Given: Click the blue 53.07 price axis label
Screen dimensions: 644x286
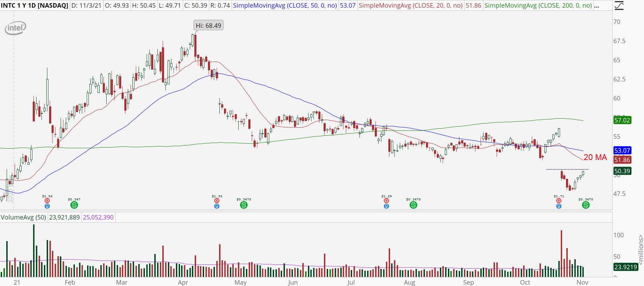Looking at the screenshot, I should pyautogui.click(x=622, y=151).
